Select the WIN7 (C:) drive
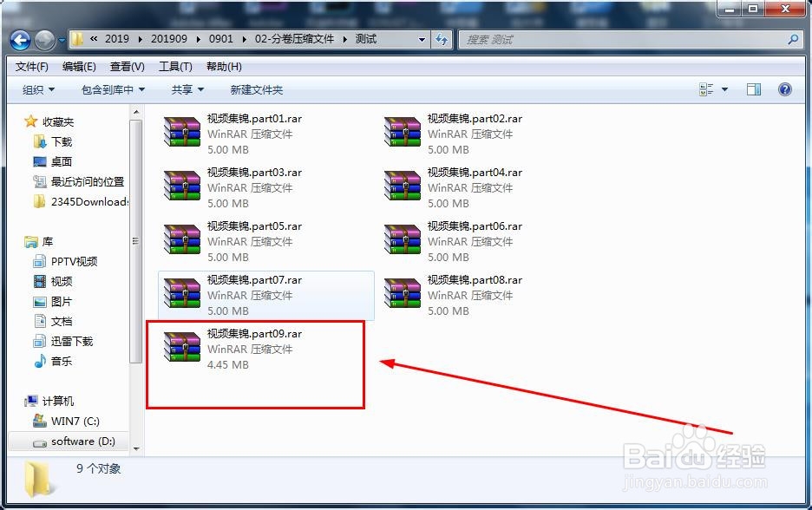The height and width of the screenshot is (510, 812). (x=66, y=421)
